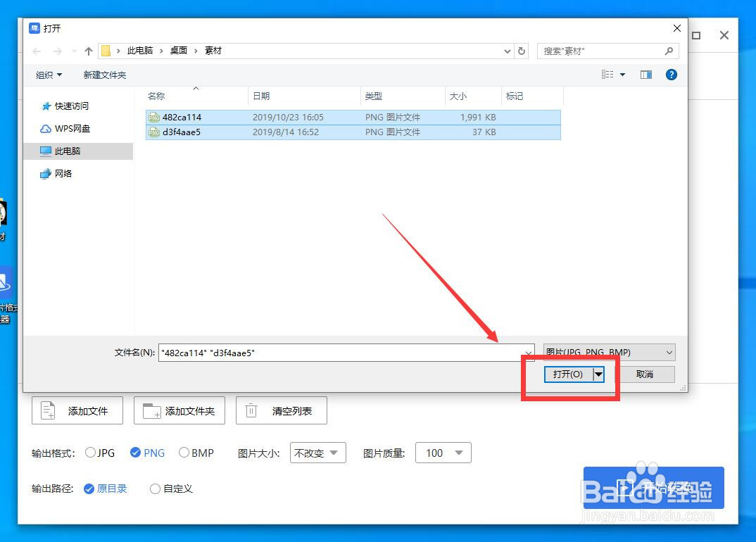Open the 图片质量 quality dropdown
Image resolution: width=756 pixels, height=542 pixels.
(443, 453)
